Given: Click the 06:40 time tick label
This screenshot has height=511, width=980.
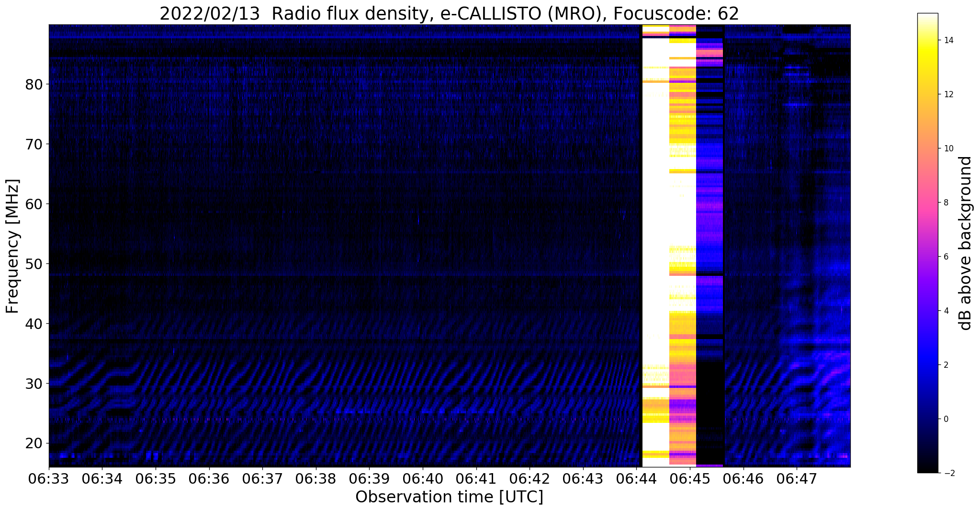Looking at the screenshot, I should 423,478.
